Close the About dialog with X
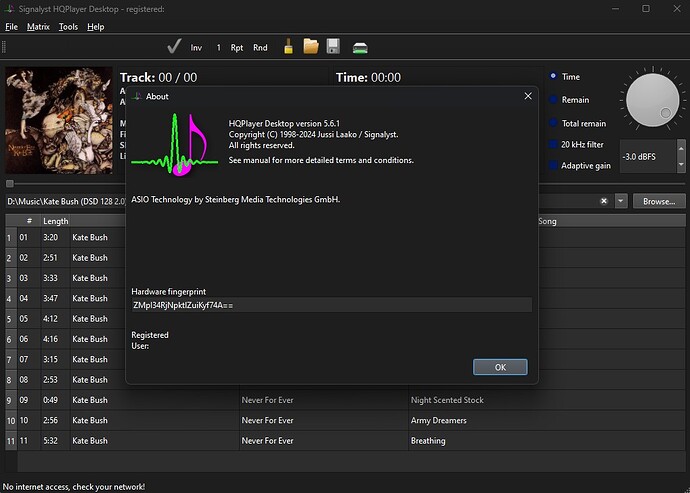 [x=528, y=96]
